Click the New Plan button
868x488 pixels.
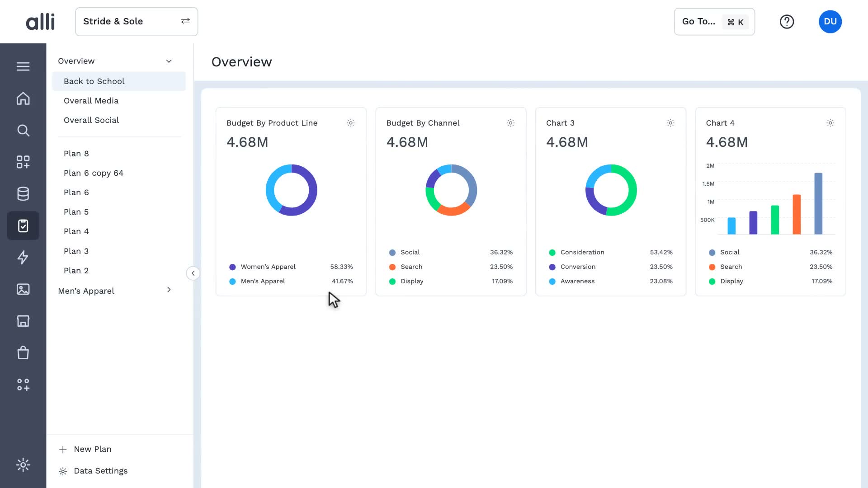(x=85, y=449)
